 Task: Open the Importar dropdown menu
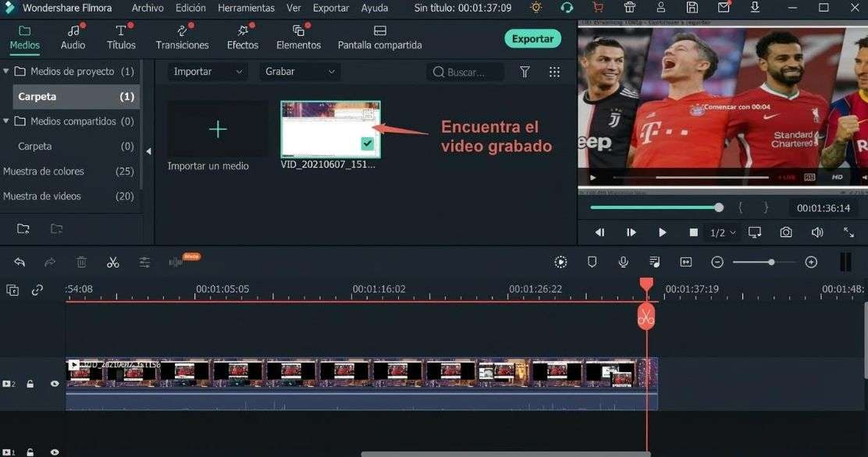coord(206,71)
